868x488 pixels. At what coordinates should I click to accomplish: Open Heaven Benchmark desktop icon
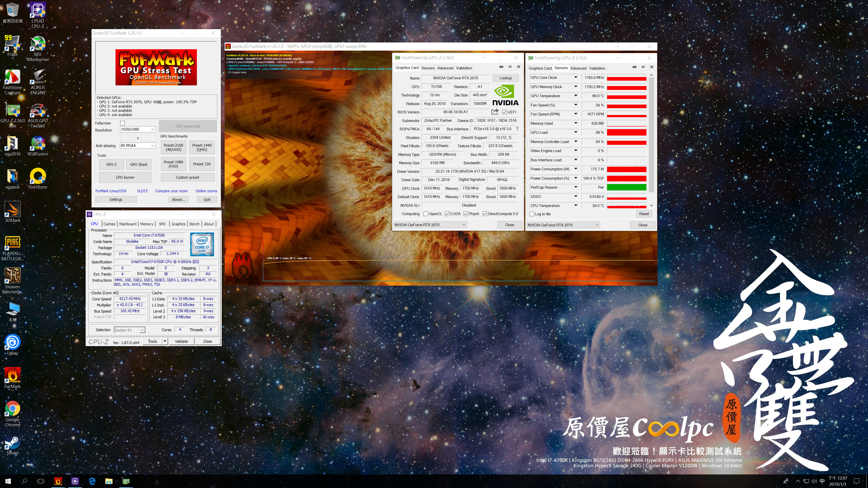click(x=12, y=281)
